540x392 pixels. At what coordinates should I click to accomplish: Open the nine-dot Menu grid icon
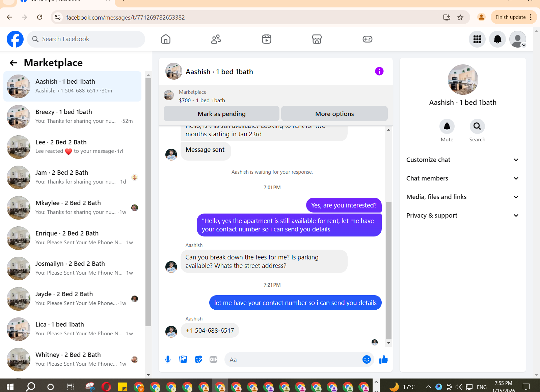point(477,39)
